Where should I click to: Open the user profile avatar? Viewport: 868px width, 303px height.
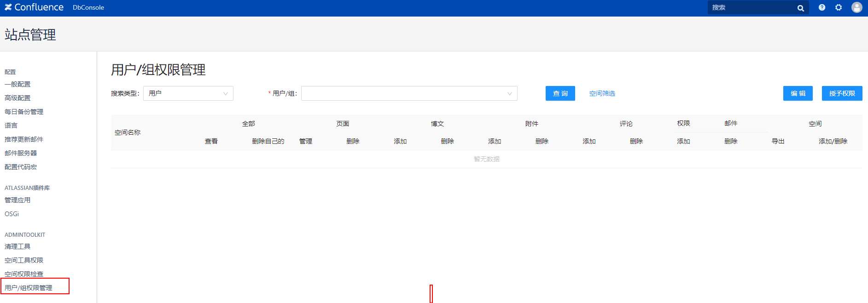pyautogui.click(x=856, y=7)
